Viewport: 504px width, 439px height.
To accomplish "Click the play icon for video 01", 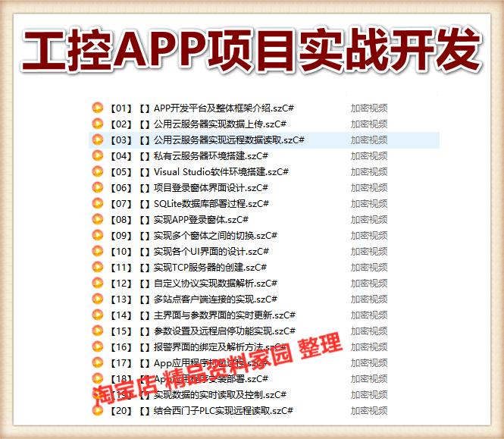I will point(98,108).
